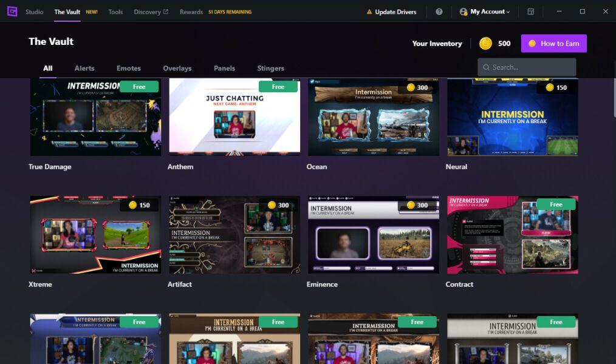The width and height of the screenshot is (616, 364).
Task: Maximize the application window
Action: (x=582, y=12)
